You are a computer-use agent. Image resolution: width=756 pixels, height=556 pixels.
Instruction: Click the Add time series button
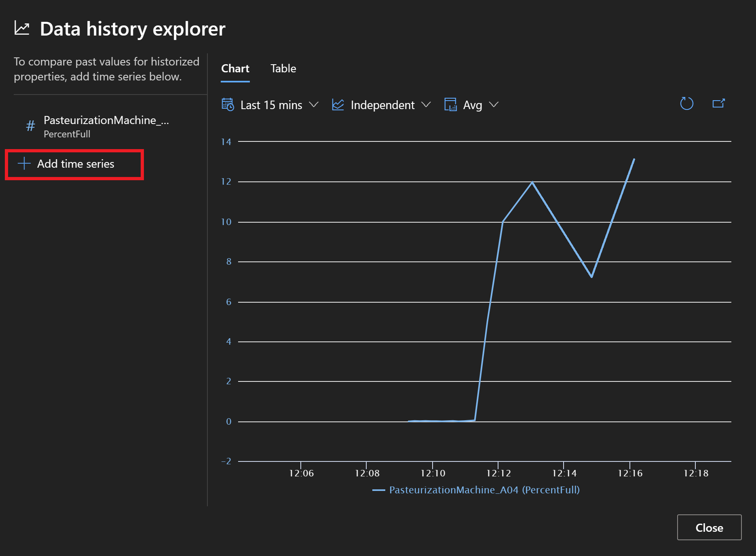75,164
